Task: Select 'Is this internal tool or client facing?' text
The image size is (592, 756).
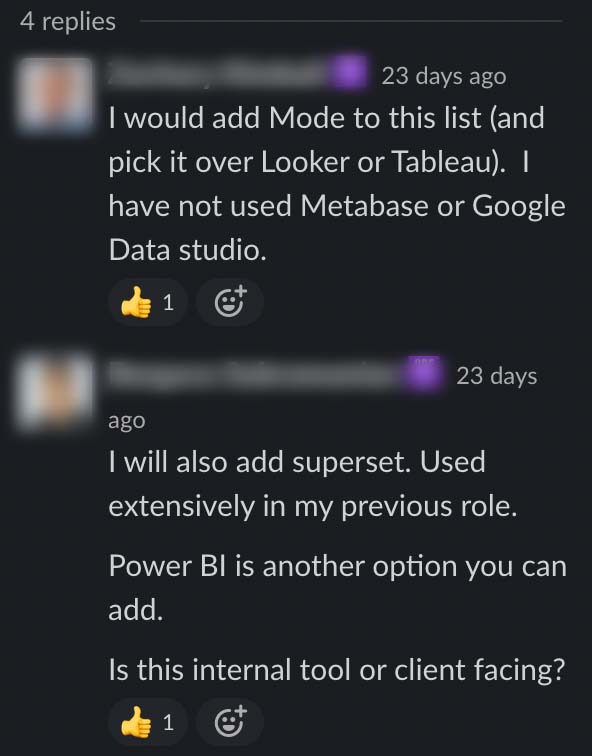Action: click(x=336, y=670)
